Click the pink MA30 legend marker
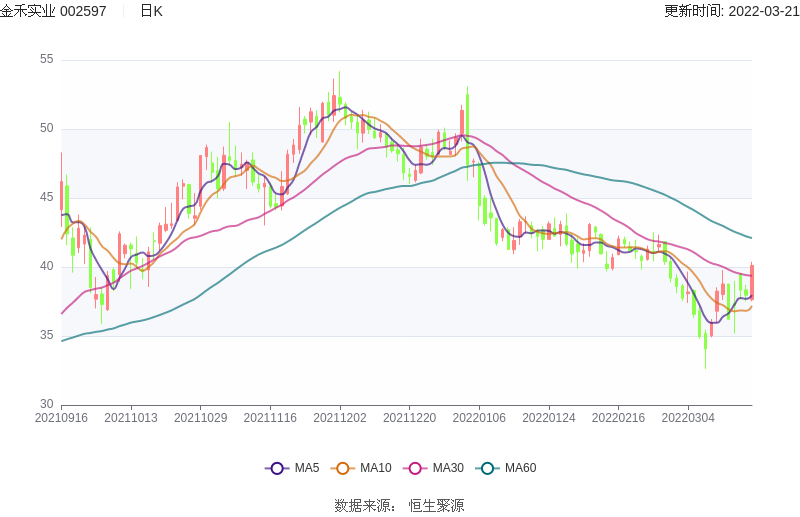The width and height of the screenshot is (800, 517). coord(415,468)
